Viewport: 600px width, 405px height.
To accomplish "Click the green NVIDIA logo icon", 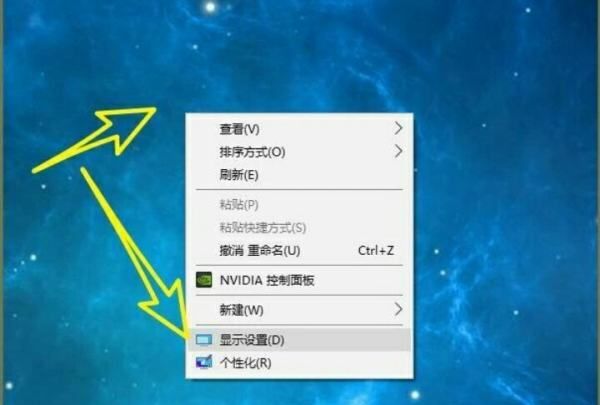I will [x=204, y=280].
